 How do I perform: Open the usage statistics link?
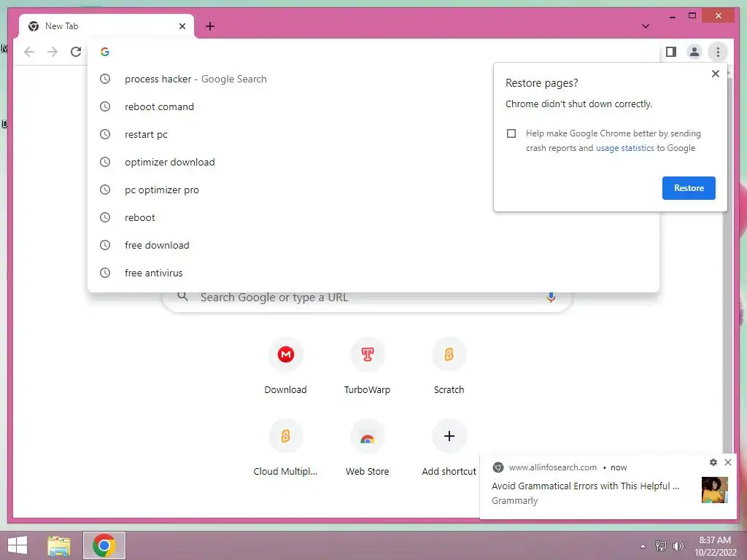(x=624, y=148)
